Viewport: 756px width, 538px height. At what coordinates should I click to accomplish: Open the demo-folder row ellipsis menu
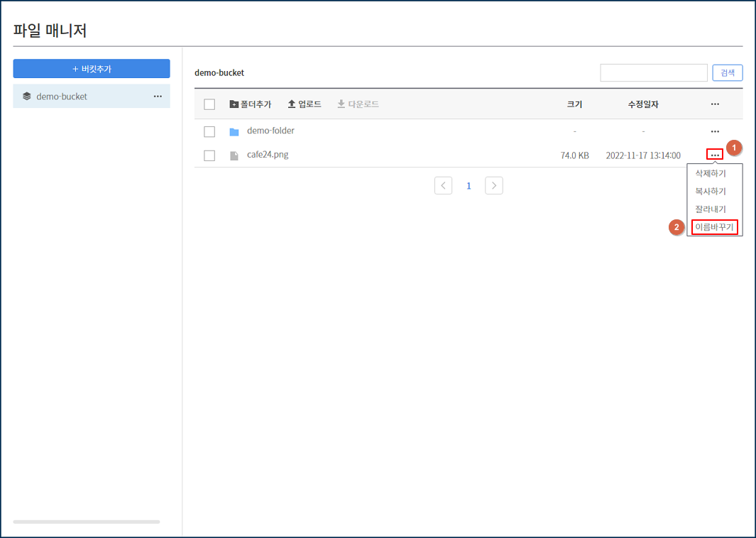pyautogui.click(x=715, y=131)
